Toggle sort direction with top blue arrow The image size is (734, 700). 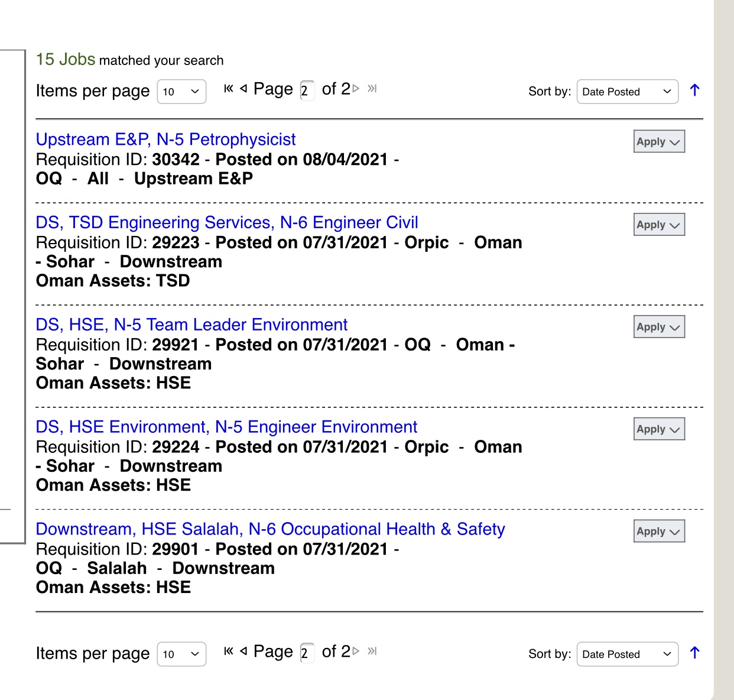[695, 90]
